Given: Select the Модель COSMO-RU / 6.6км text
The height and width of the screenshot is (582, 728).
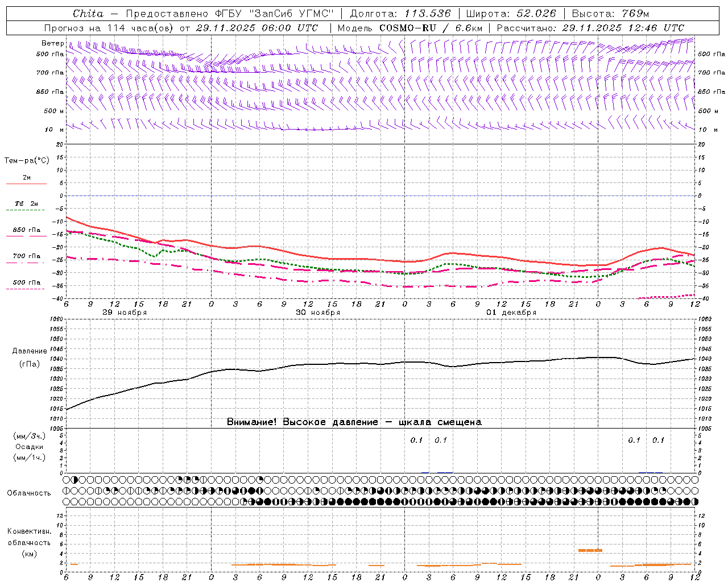Looking at the screenshot, I should (x=409, y=28).
